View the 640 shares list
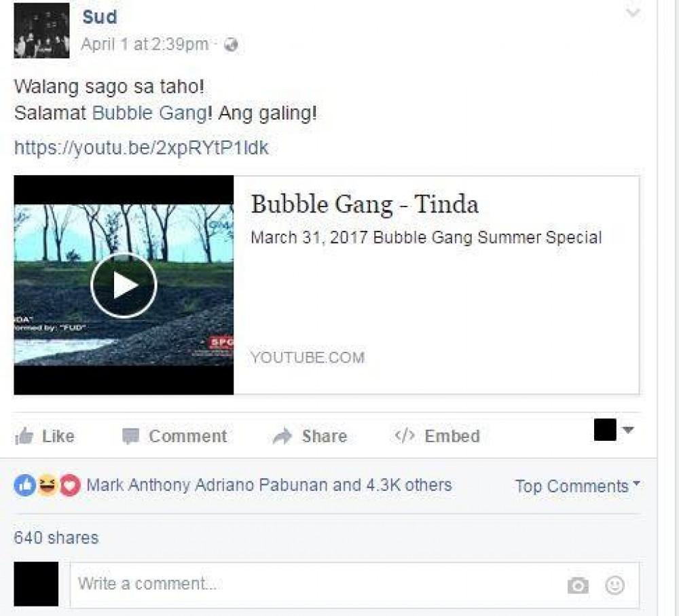This screenshot has width=679, height=616. coord(56,538)
